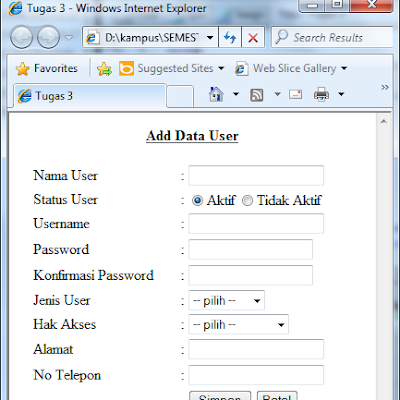This screenshot has width=400, height=400.
Task: Click the address bar path field
Action: [151, 38]
